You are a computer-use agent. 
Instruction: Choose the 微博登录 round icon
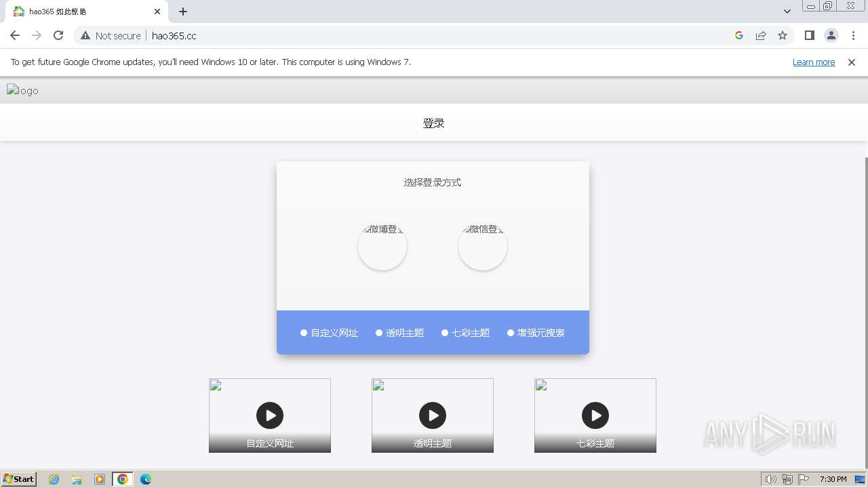pos(382,246)
